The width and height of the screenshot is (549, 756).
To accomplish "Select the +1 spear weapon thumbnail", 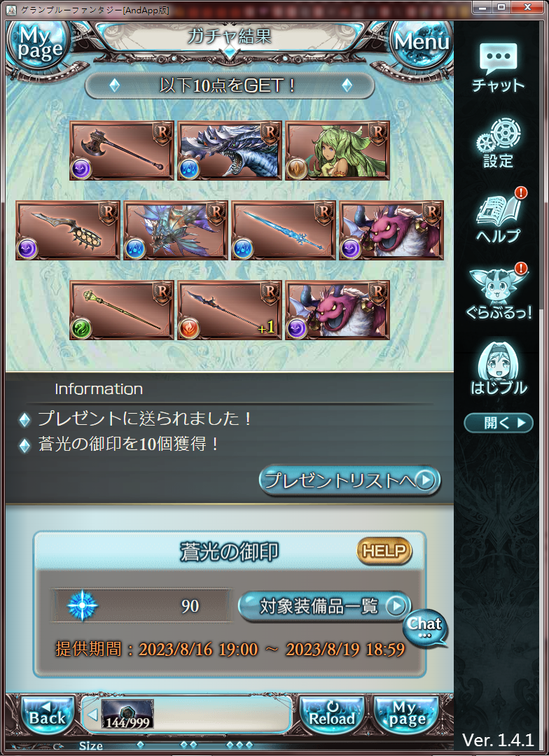I will (x=229, y=311).
